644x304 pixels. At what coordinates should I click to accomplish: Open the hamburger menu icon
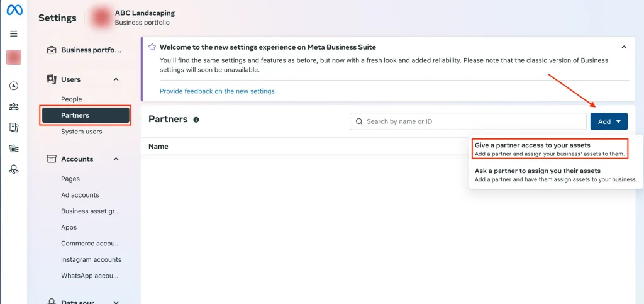(14, 34)
